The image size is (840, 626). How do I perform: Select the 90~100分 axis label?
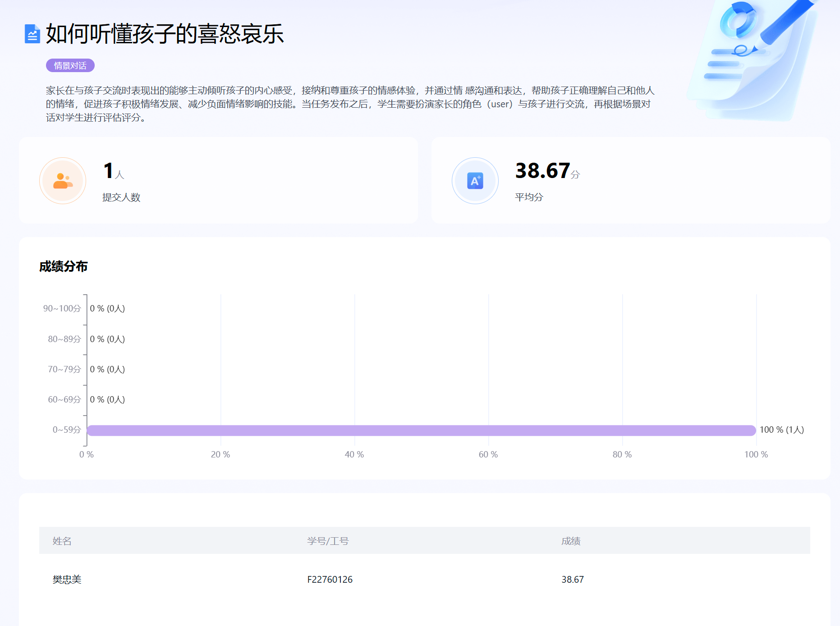[x=62, y=309]
